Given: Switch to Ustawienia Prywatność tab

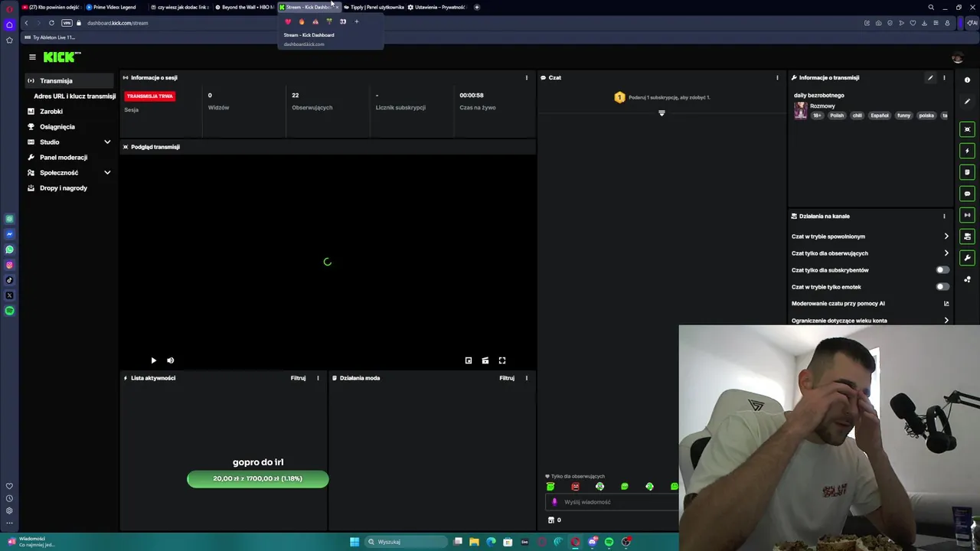Looking at the screenshot, I should pos(437,7).
